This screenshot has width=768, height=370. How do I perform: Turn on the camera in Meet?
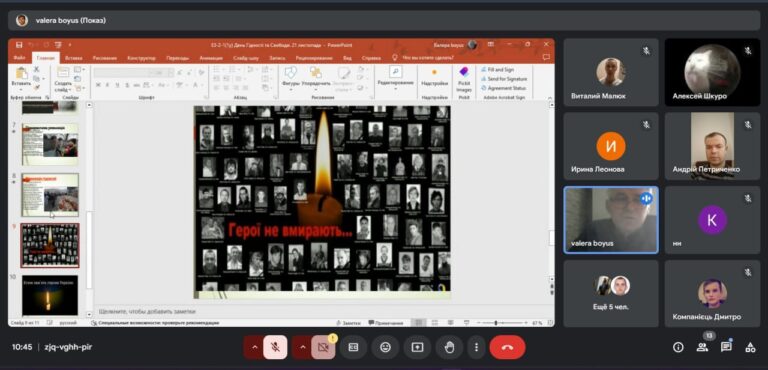322,347
